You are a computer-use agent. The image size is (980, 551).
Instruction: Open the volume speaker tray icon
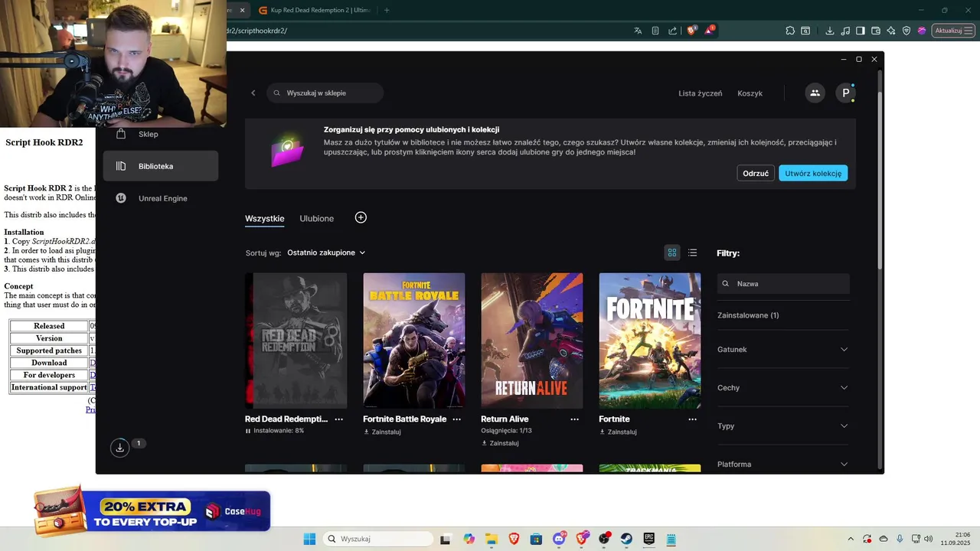pyautogui.click(x=929, y=539)
